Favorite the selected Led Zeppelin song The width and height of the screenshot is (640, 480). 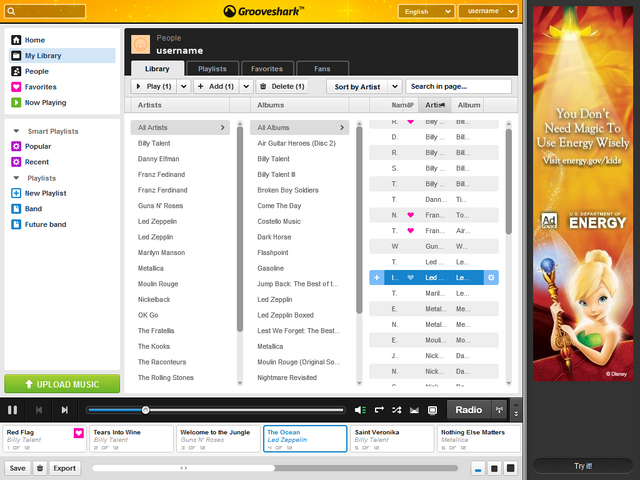coord(411,278)
